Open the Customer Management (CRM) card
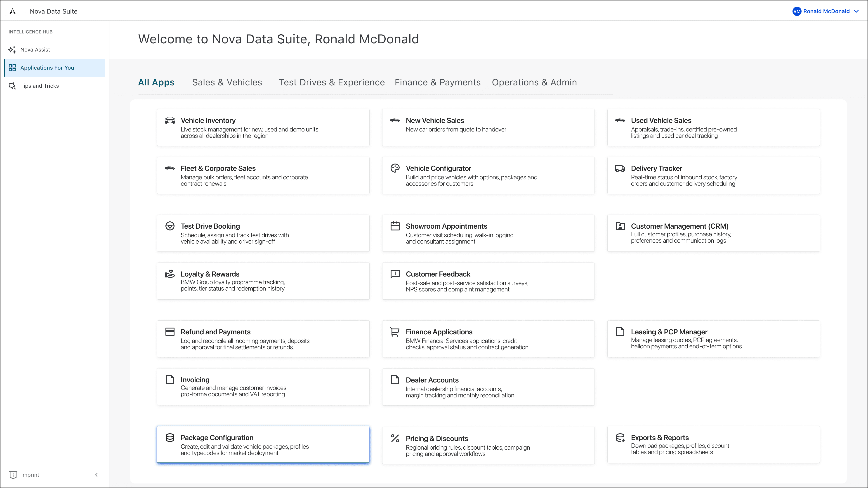This screenshot has width=868, height=488. click(713, 233)
